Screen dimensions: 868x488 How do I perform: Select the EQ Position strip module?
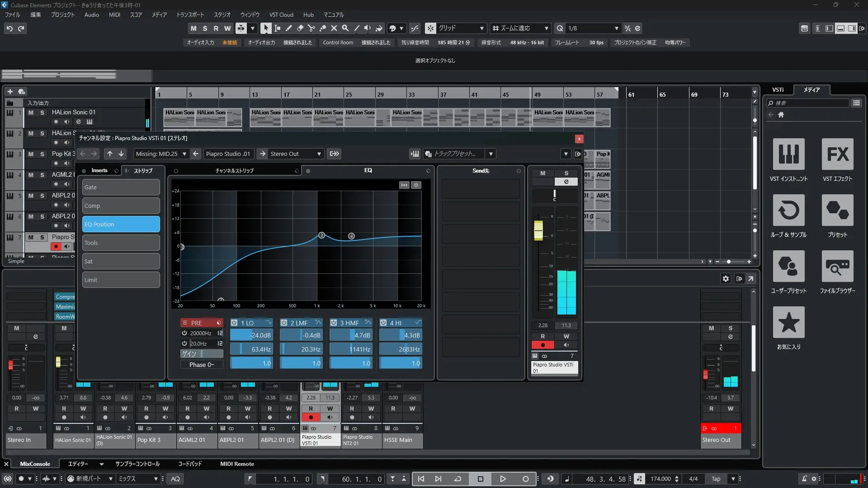coord(121,225)
